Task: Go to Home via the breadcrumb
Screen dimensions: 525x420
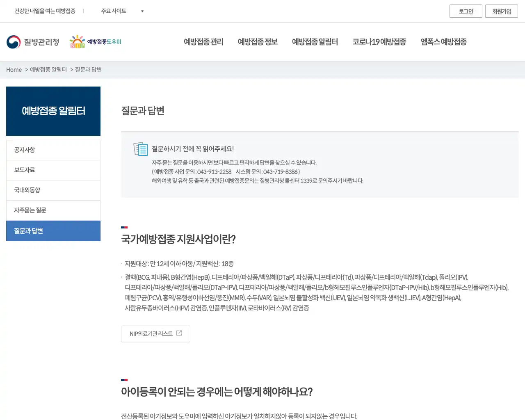Action: pos(14,69)
